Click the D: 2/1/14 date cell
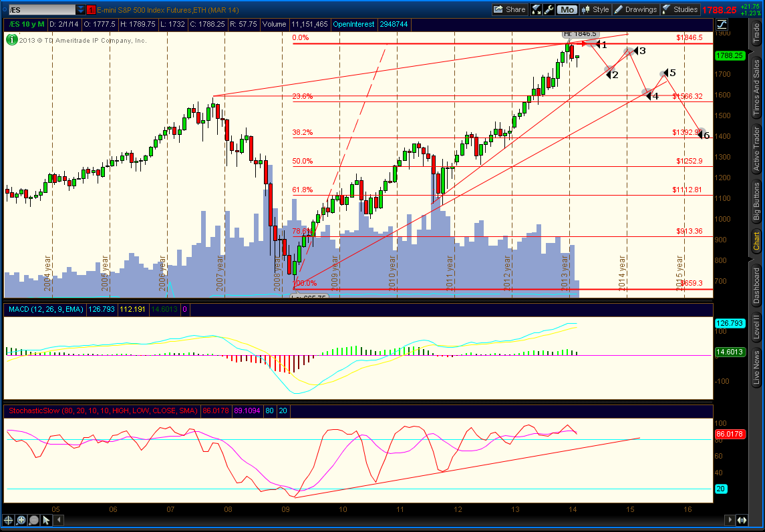Screen dimensions: 765x532 [x=64, y=24]
